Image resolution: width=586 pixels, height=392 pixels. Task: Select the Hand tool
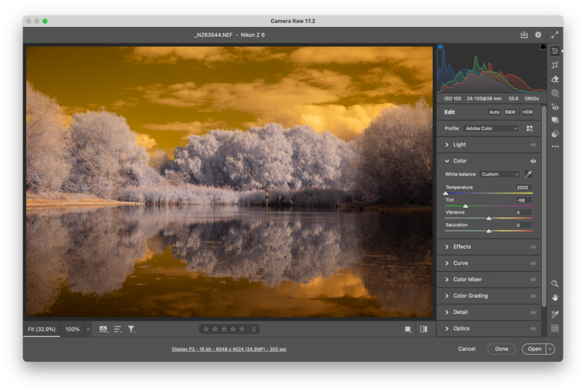(555, 298)
